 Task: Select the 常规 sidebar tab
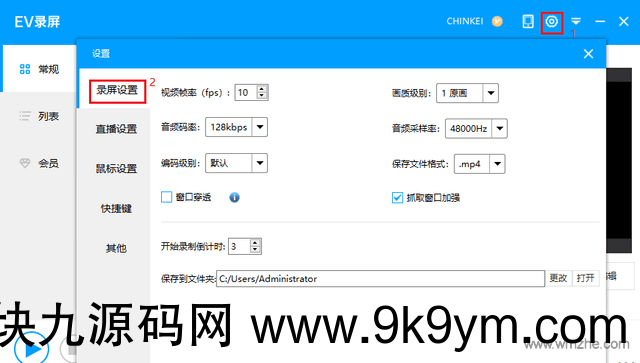(x=39, y=69)
